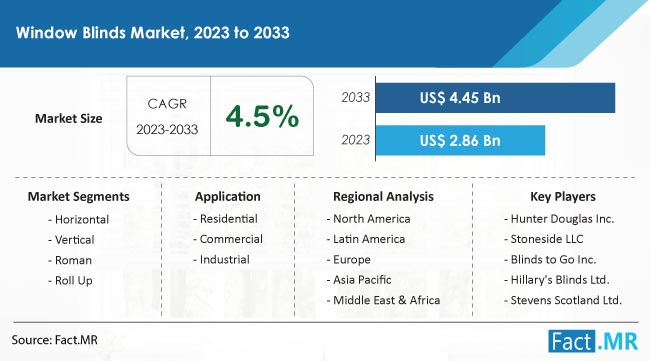Select 'Middle East & Africa' region

(x=386, y=300)
